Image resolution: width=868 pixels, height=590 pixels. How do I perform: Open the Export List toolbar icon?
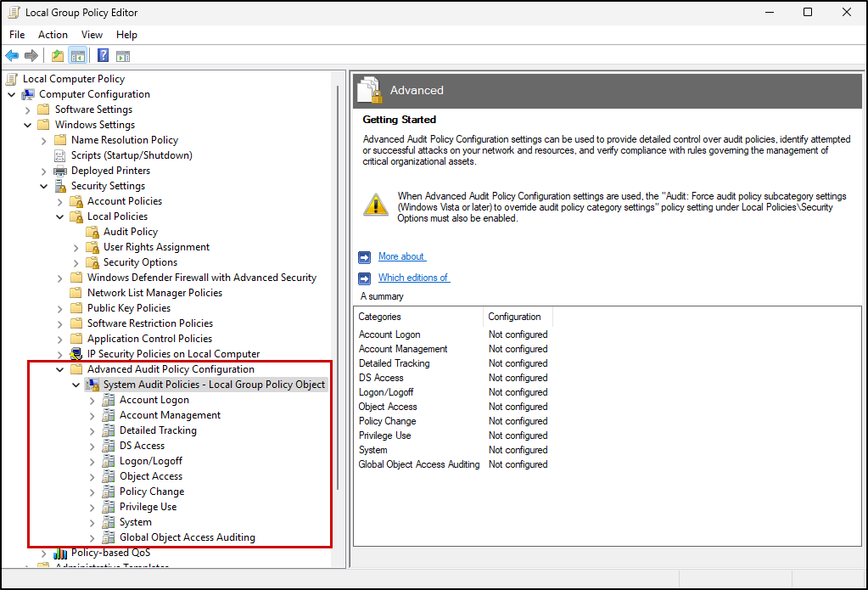57,55
